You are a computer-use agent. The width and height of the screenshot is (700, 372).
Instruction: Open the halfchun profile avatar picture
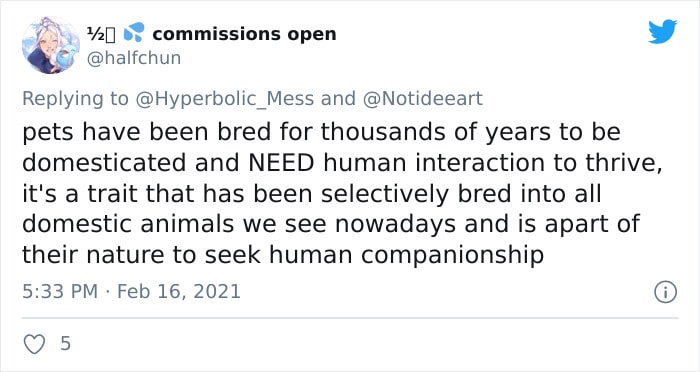[x=50, y=45]
